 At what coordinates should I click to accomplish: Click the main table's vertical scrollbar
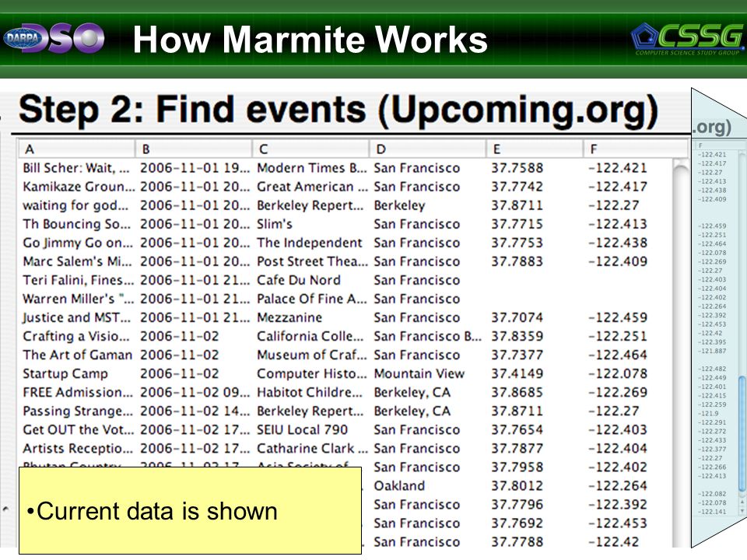click(x=680, y=352)
